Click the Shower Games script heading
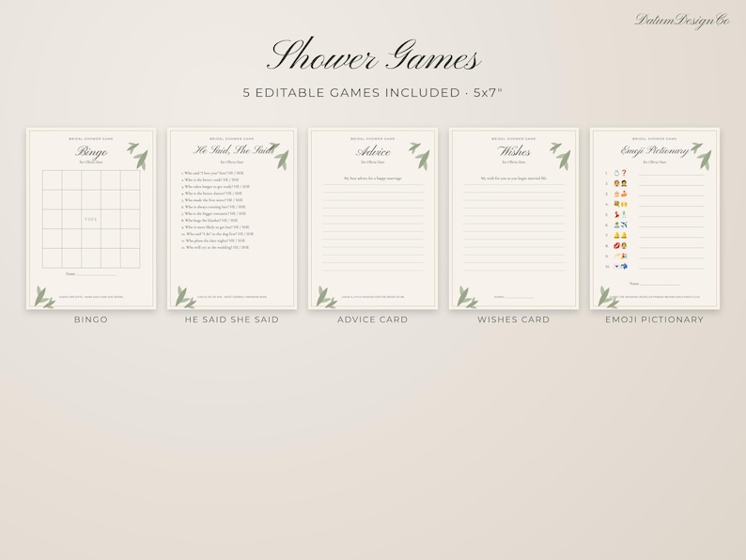The image size is (746, 560). coord(374,56)
